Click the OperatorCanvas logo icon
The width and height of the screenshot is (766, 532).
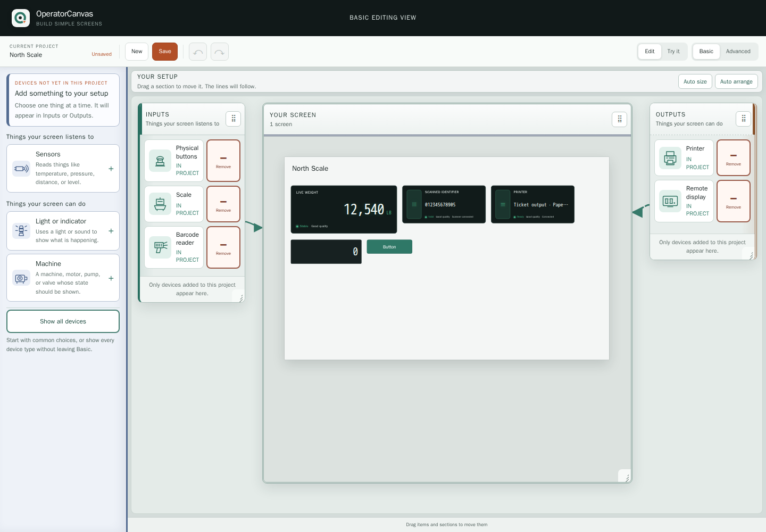(x=21, y=18)
